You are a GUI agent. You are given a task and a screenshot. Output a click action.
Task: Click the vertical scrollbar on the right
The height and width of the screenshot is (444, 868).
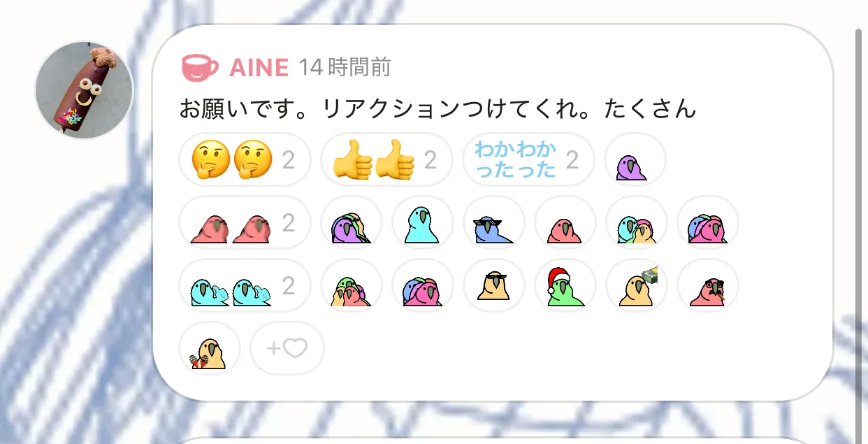pos(859,224)
